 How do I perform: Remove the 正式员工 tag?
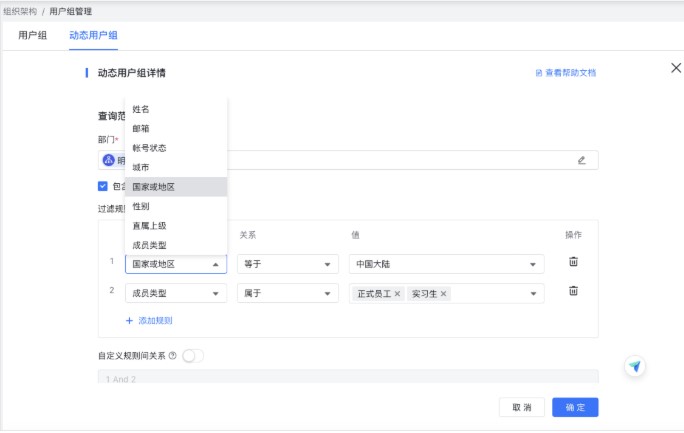point(397,293)
